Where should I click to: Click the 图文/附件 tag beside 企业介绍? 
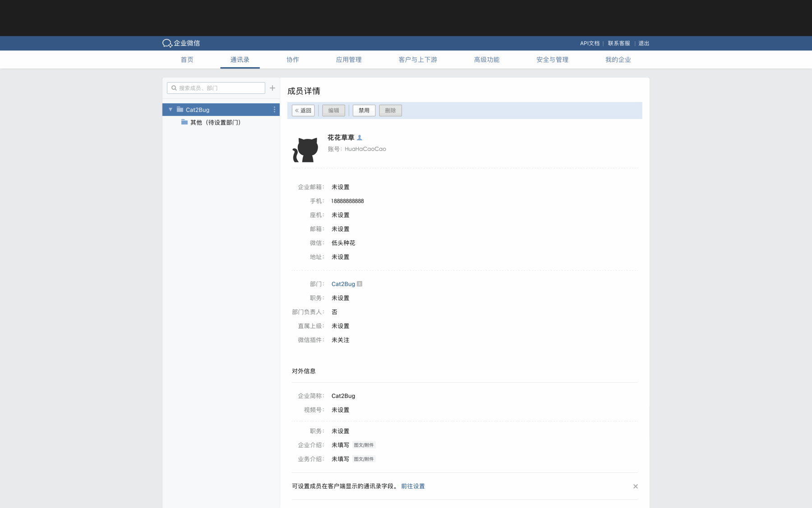364,445
